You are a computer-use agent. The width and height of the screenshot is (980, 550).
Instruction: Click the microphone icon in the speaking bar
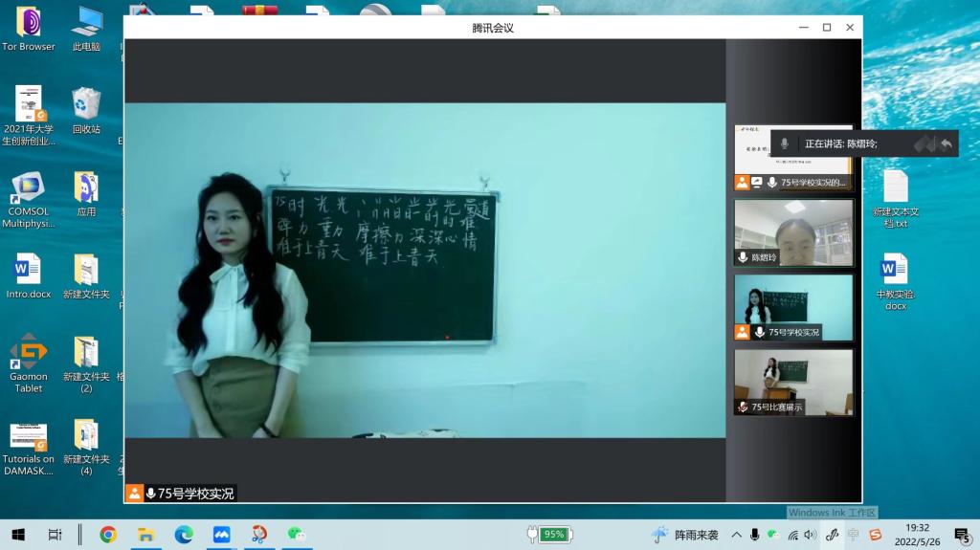coord(785,143)
